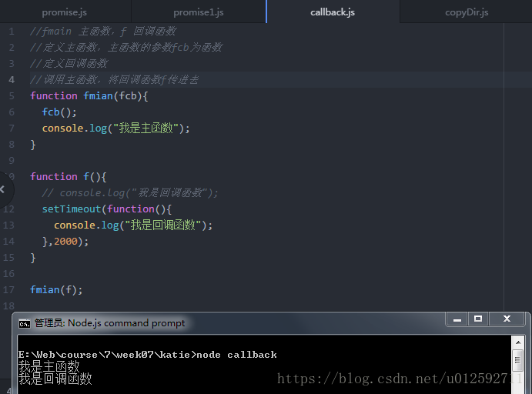
Task: Click the 'function f(){' declaration
Action: pyautogui.click(x=69, y=177)
